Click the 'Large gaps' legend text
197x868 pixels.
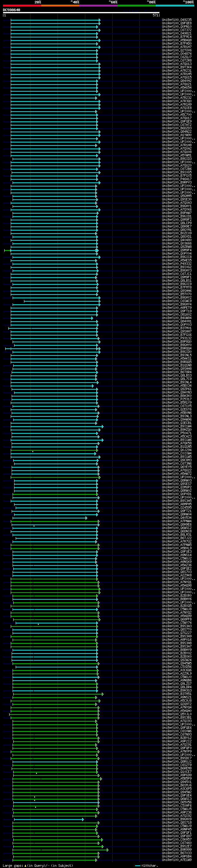(13, 865)
